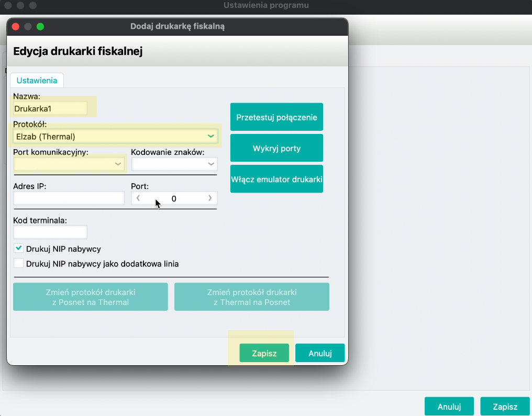The image size is (532, 416).
Task: Uncheck the Drukuj NIP nabywcy checkbox
Action: (19, 249)
